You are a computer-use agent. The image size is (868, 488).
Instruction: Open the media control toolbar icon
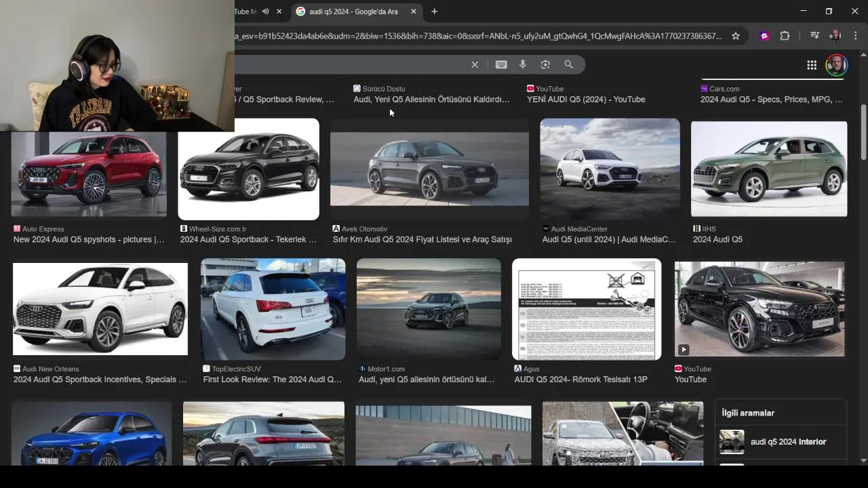(815, 36)
